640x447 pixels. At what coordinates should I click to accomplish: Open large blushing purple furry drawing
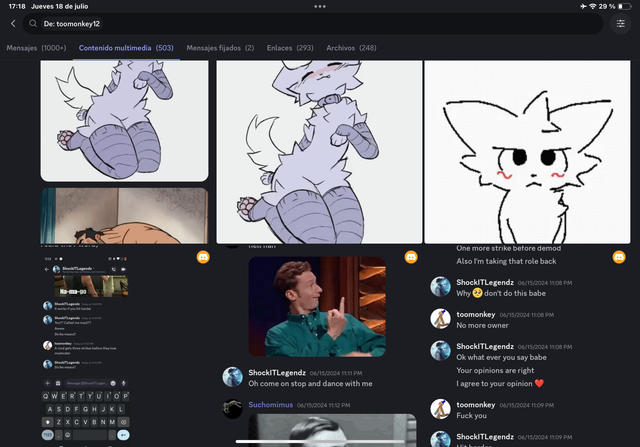click(319, 152)
